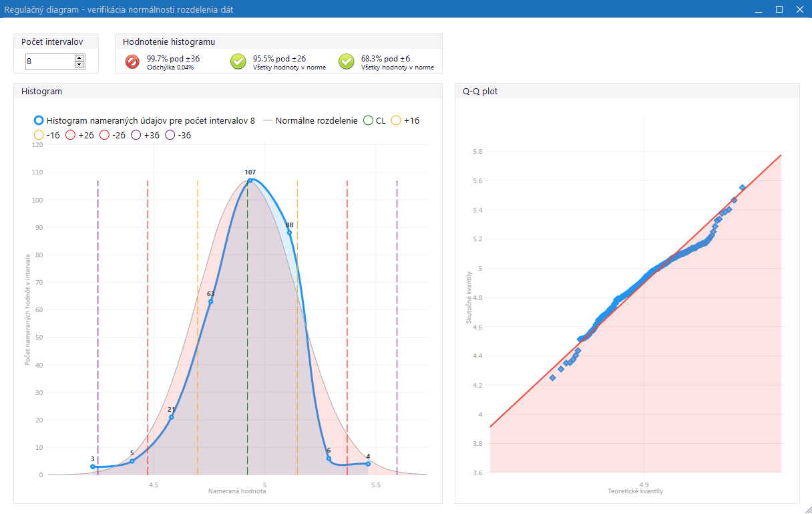Toggle the +1σ orange legend marker
This screenshot has width=812, height=514.
pos(396,121)
